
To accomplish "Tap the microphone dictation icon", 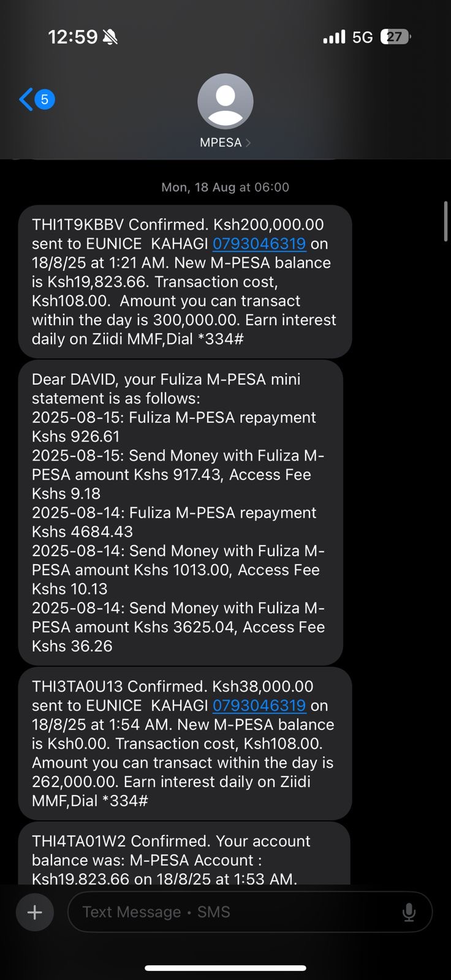I will [x=409, y=913].
